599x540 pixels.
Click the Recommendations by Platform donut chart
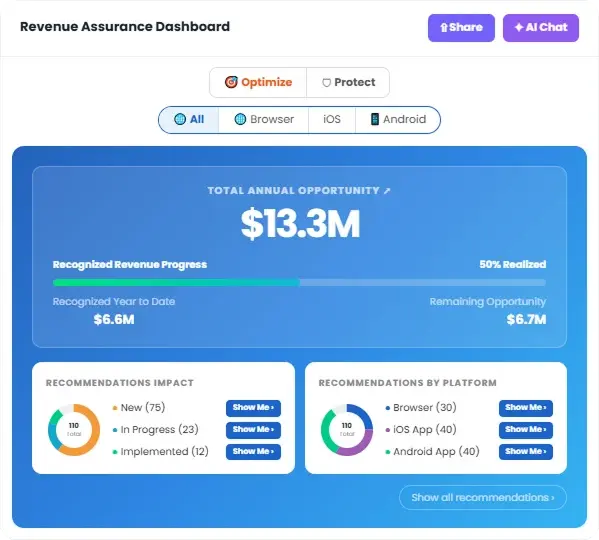click(347, 430)
